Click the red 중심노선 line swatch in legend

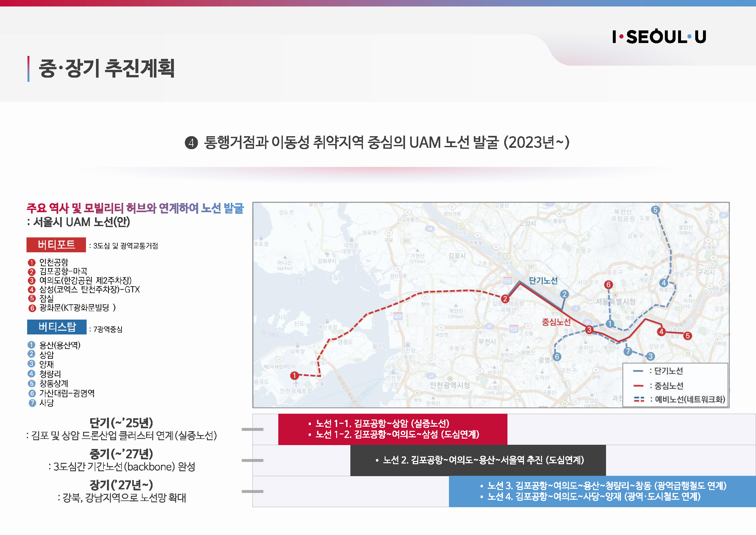click(x=638, y=385)
